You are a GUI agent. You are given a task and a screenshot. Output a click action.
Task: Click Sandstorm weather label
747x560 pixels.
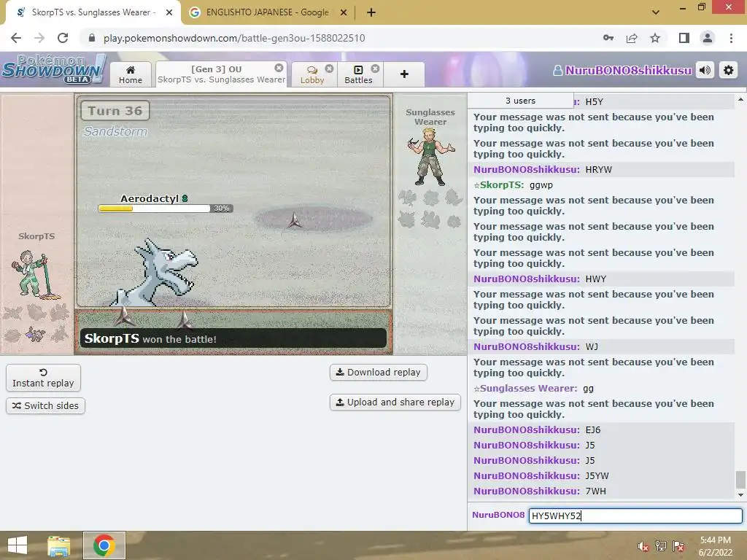pos(115,131)
